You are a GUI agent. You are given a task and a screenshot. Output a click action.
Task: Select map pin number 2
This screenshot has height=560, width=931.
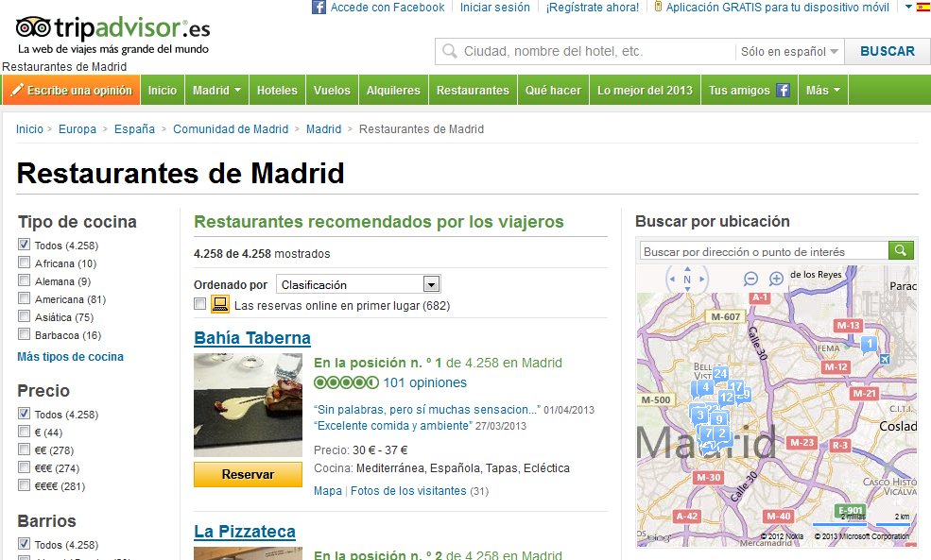click(x=722, y=433)
